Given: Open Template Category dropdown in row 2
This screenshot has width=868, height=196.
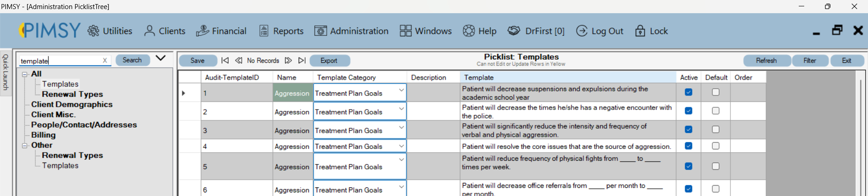Looking at the screenshot, I should [401, 109].
